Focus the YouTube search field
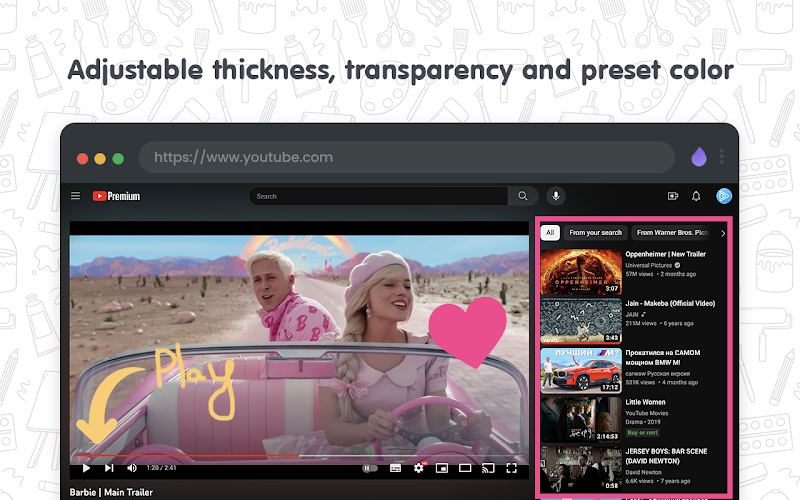 [x=378, y=196]
